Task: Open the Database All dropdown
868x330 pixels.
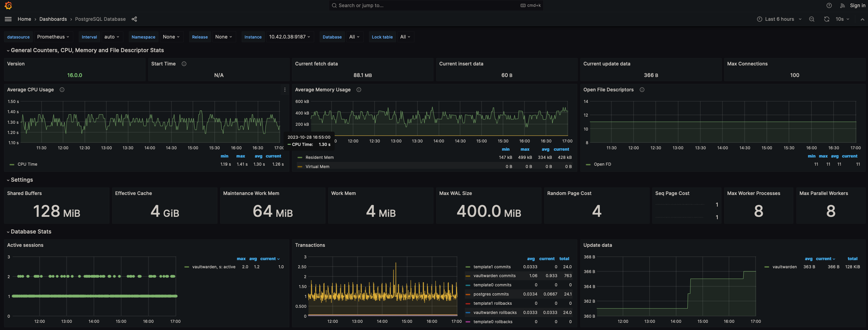Action: point(354,37)
